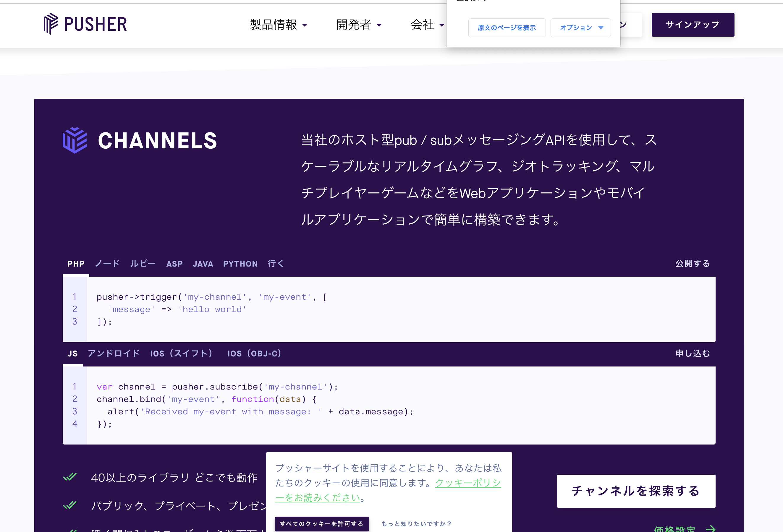
Task: Expand the 製品情報 navigation dropdown
Action: (x=279, y=25)
